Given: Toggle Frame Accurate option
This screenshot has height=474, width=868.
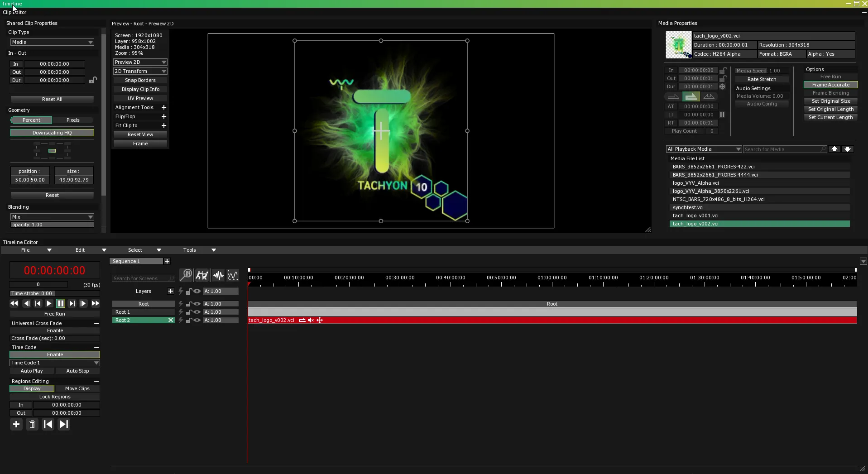Looking at the screenshot, I should tap(830, 85).
